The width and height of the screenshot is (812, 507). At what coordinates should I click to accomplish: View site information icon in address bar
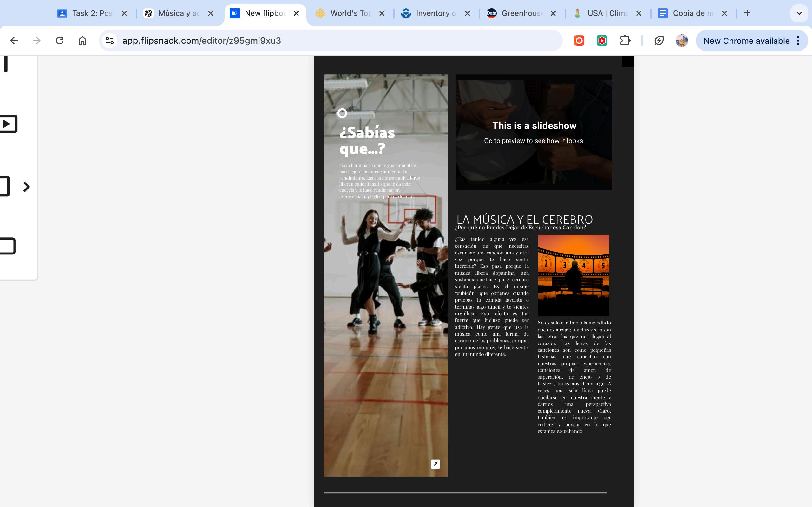[110, 41]
